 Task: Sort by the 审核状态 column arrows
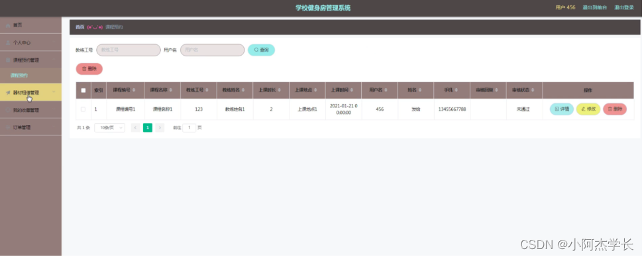(533, 90)
